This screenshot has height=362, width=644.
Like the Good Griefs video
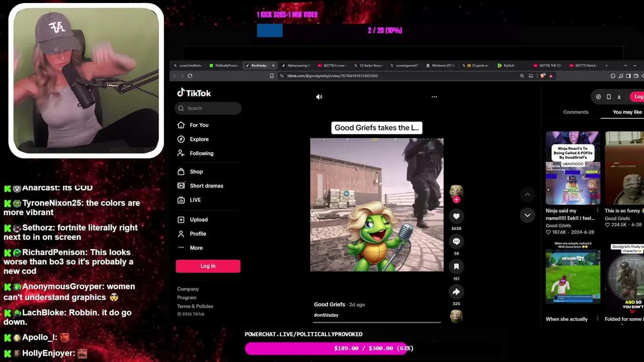[x=456, y=216]
